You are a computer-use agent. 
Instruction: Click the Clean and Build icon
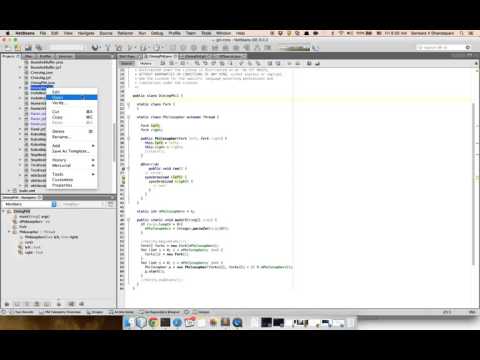[118, 48]
